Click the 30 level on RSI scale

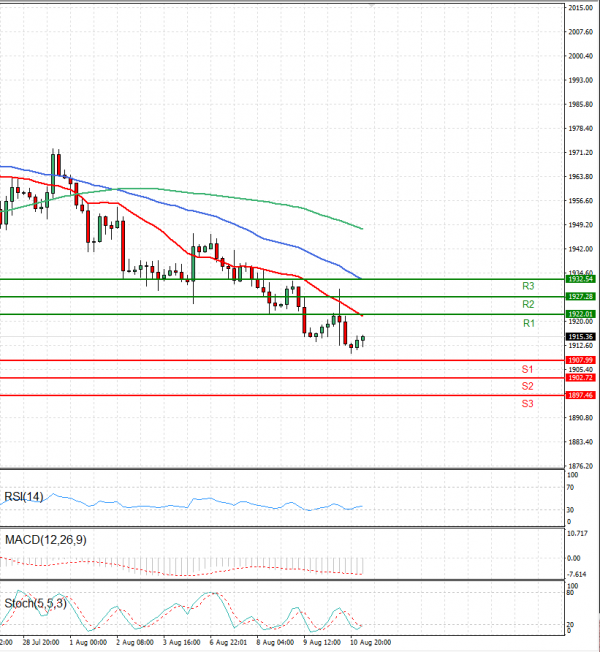pyautogui.click(x=570, y=510)
